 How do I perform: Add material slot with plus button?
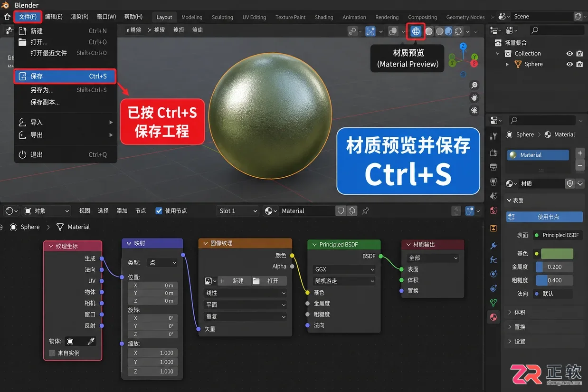click(x=580, y=153)
